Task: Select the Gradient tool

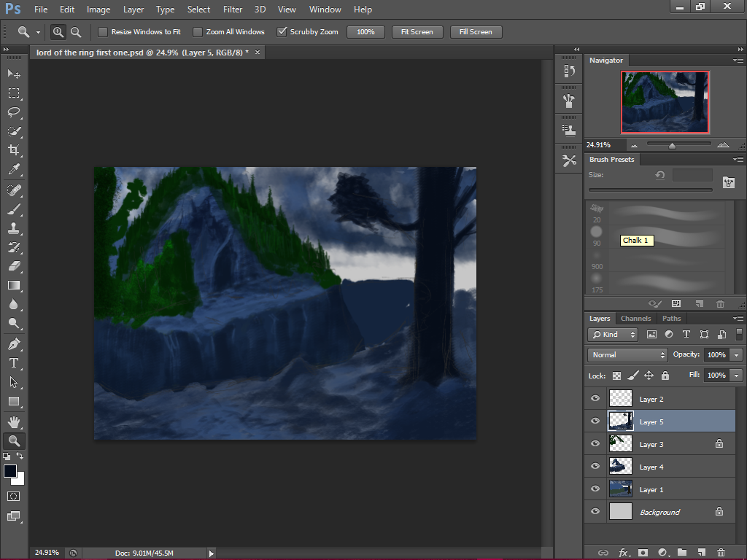Action: click(x=14, y=285)
